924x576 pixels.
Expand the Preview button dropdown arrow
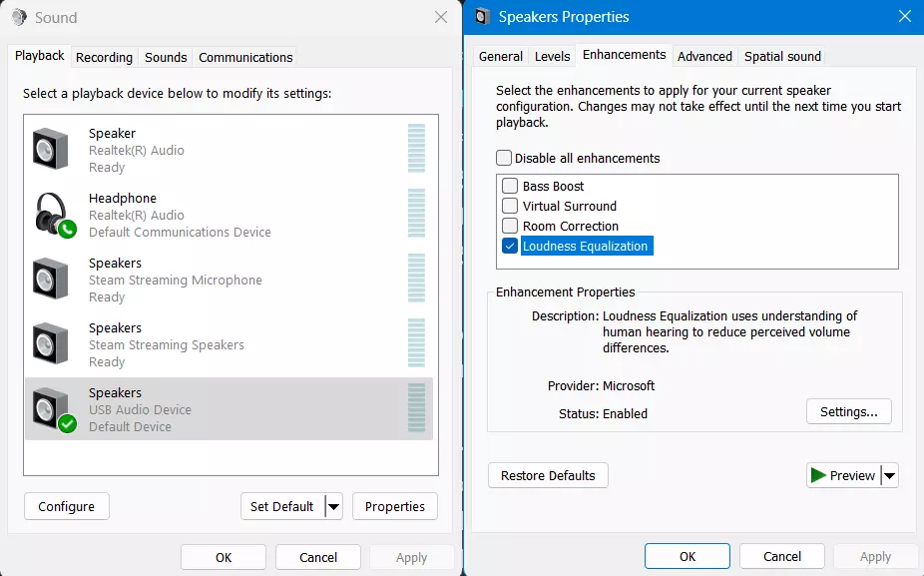[x=889, y=476]
